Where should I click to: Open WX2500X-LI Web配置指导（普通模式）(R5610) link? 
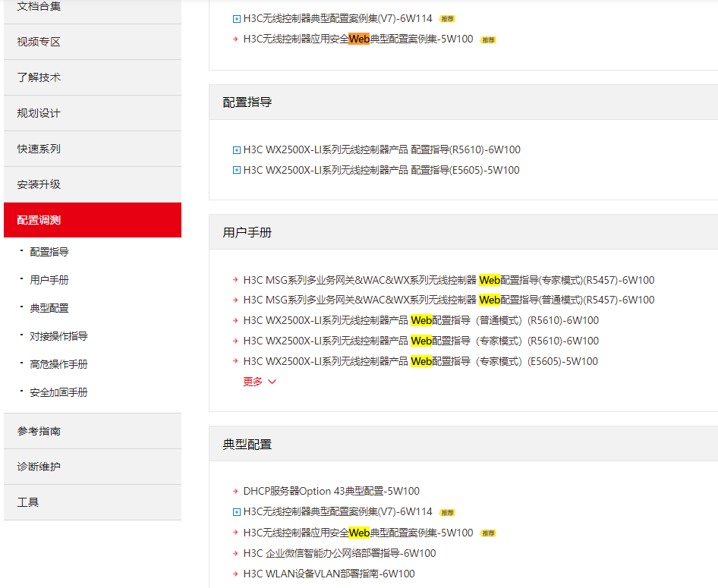click(x=420, y=321)
